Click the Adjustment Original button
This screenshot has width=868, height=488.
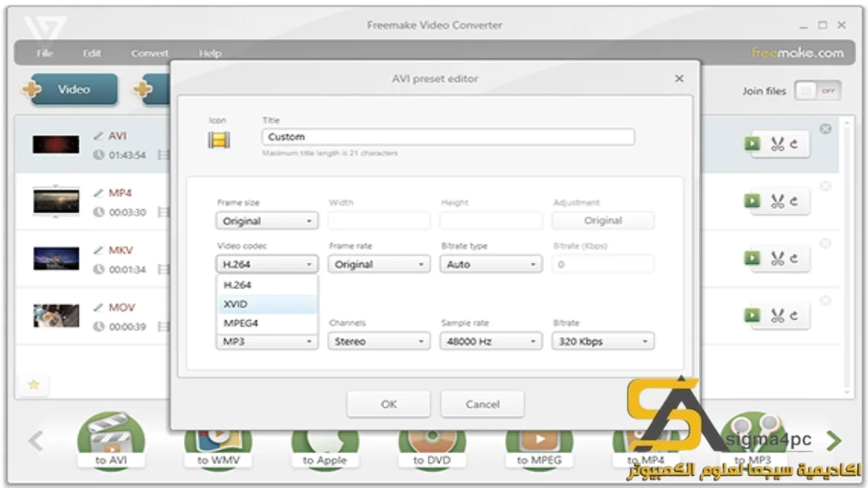pos(603,221)
